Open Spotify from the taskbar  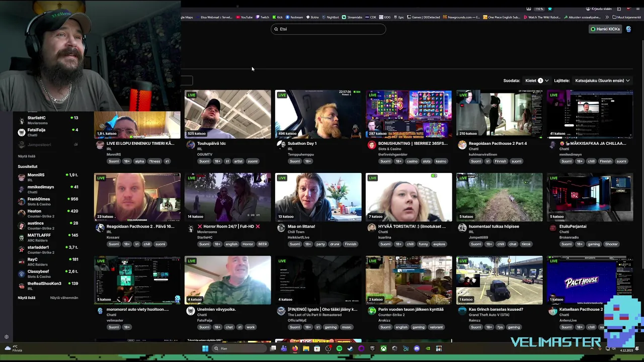[x=339, y=348]
